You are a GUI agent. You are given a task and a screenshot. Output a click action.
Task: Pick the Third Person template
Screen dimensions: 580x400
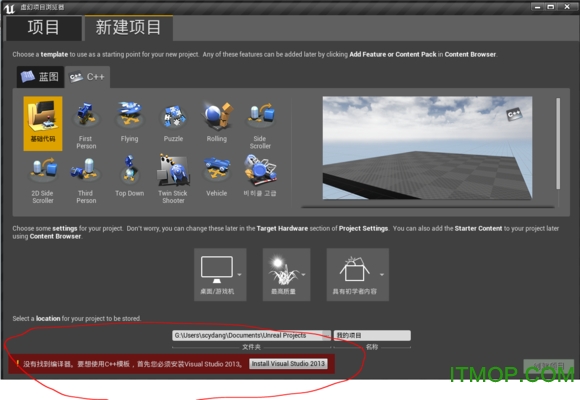(86, 180)
